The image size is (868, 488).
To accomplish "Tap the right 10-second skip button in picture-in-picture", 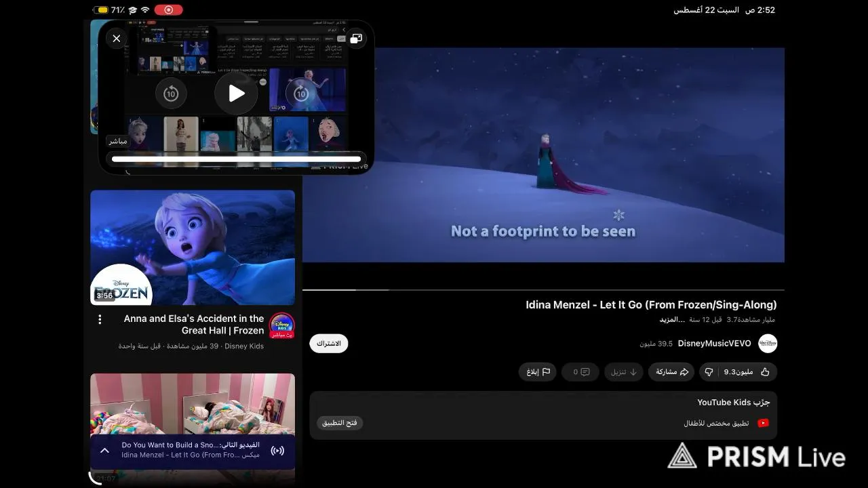I will tap(301, 94).
